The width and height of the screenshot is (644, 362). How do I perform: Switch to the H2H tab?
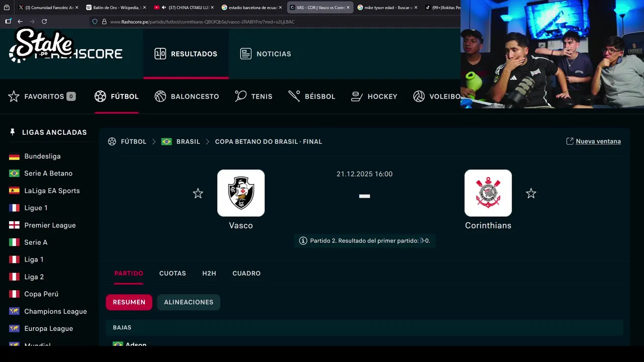[209, 274]
